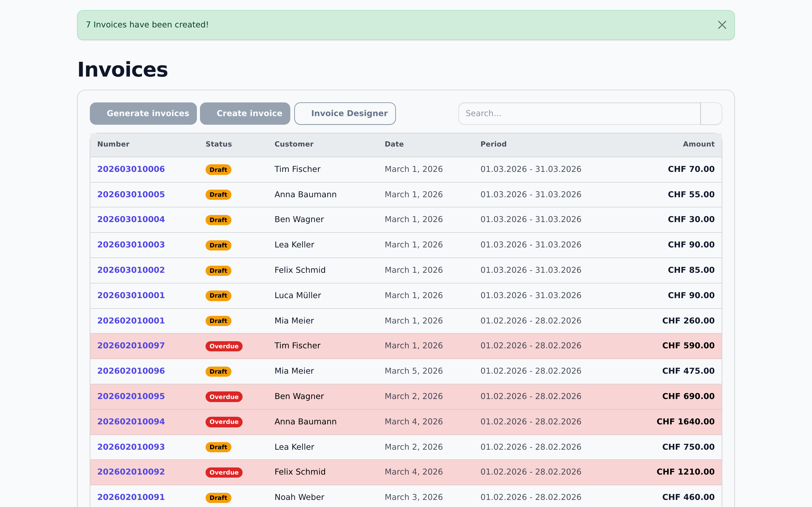This screenshot has height=507, width=812.
Task: Open invoice 202602010097
Action: 131,345
